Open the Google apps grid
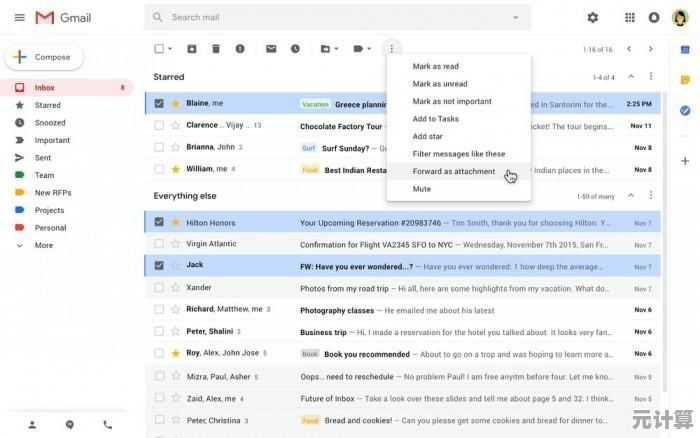This screenshot has height=438, width=700. coord(629,18)
